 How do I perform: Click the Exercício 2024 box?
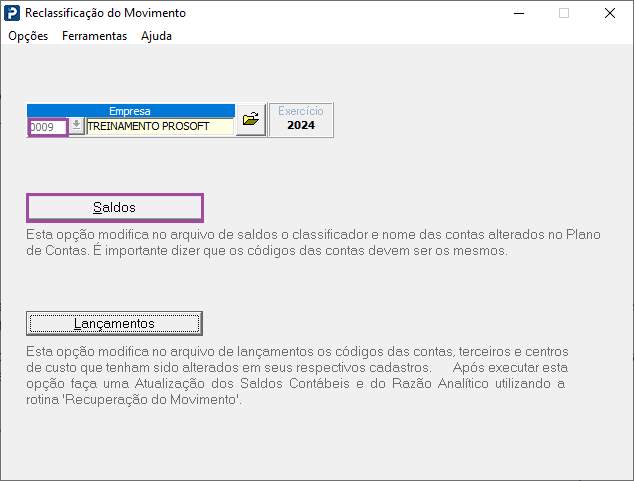pyautogui.click(x=301, y=120)
